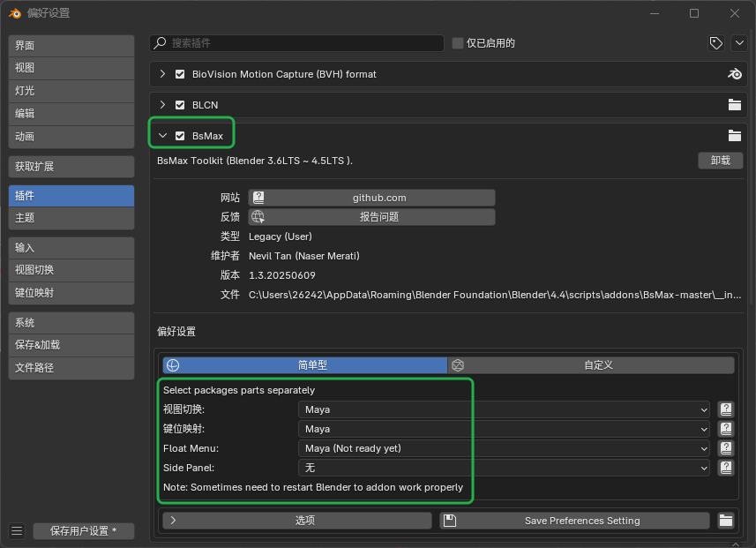Screen dimensions: 756x548
Task: Click the 卸载 (uninstall) button for BsMax
Action: pyautogui.click(x=721, y=160)
